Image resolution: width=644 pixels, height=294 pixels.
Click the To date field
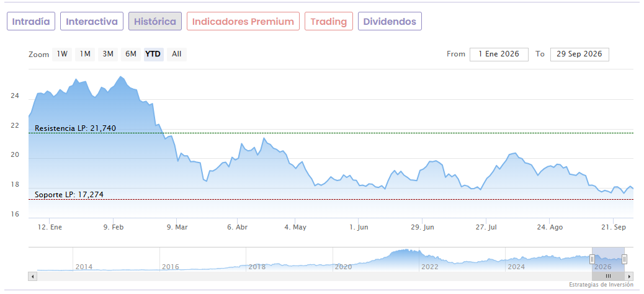pos(579,54)
